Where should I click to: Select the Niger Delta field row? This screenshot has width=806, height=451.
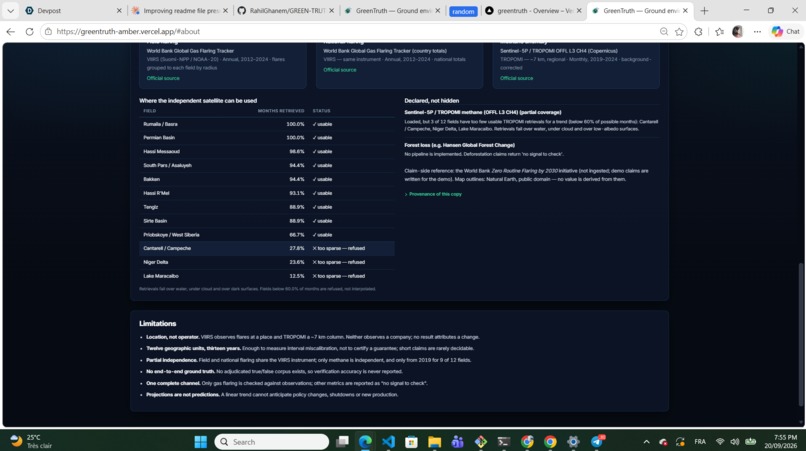click(x=267, y=262)
